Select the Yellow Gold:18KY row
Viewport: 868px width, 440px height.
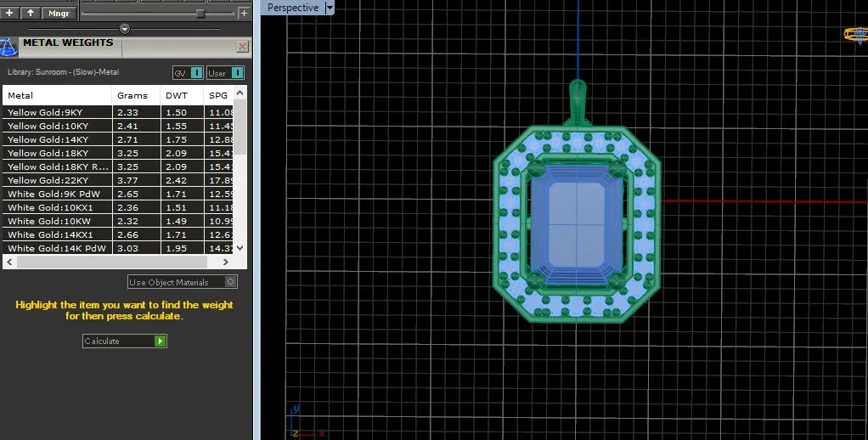117,153
